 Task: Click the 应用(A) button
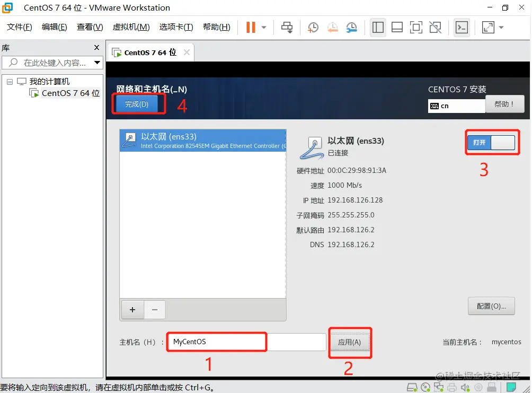350,342
